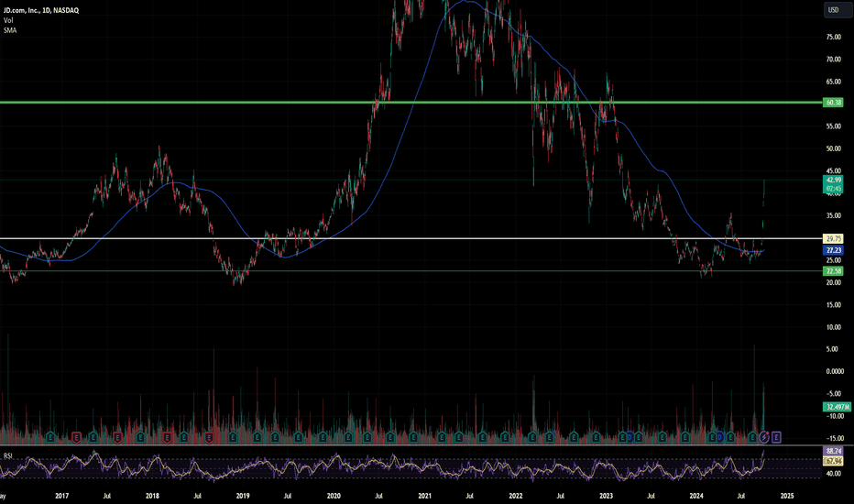854x504 pixels.
Task: Click the earliest green earnings E marker
Action: coord(50,437)
